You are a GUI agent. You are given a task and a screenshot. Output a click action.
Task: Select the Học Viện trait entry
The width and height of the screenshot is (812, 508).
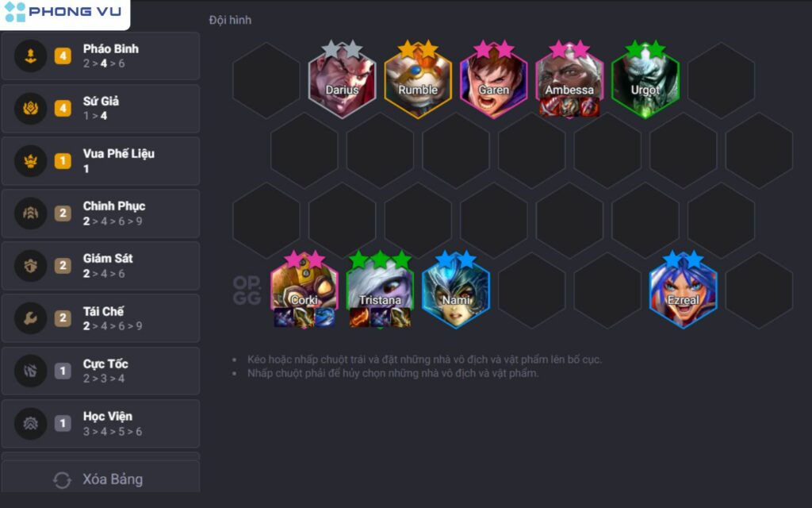point(101,423)
